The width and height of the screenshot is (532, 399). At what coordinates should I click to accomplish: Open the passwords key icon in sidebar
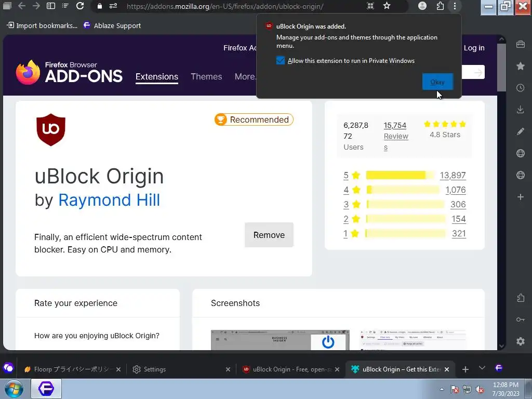coord(521,320)
